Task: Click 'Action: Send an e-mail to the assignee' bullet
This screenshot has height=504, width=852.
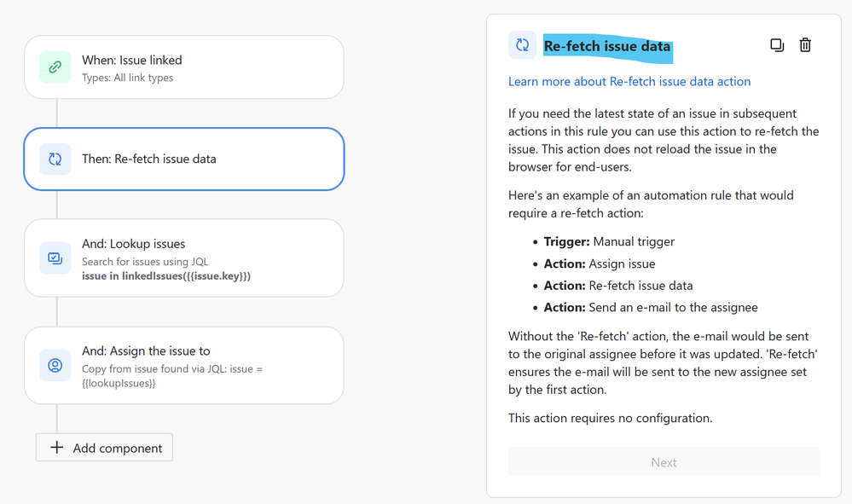Action: (x=651, y=307)
